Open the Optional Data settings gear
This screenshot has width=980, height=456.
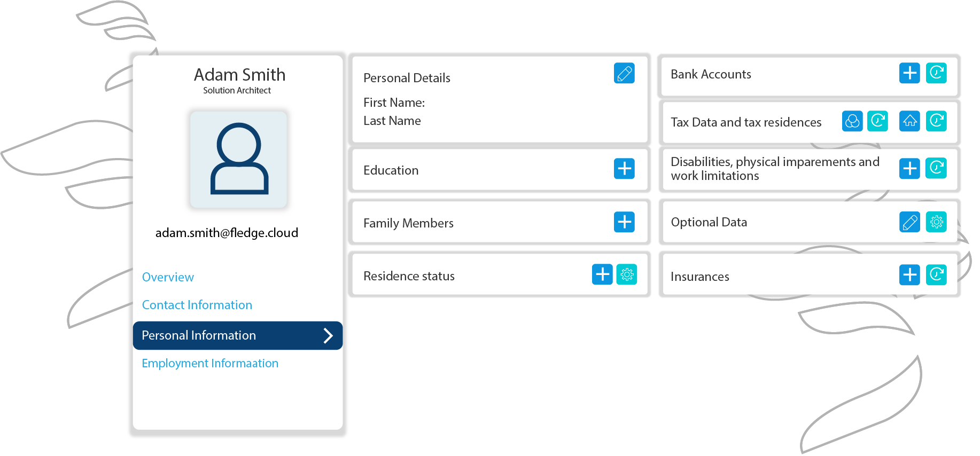(x=937, y=222)
